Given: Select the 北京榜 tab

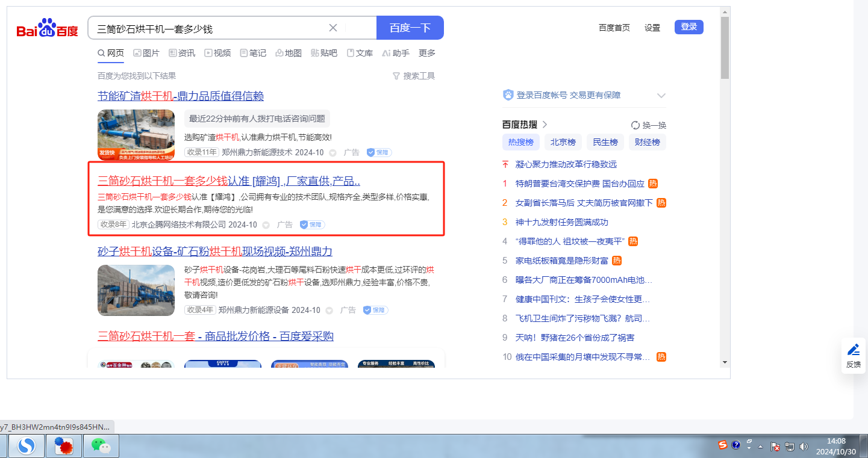Looking at the screenshot, I should (x=563, y=142).
